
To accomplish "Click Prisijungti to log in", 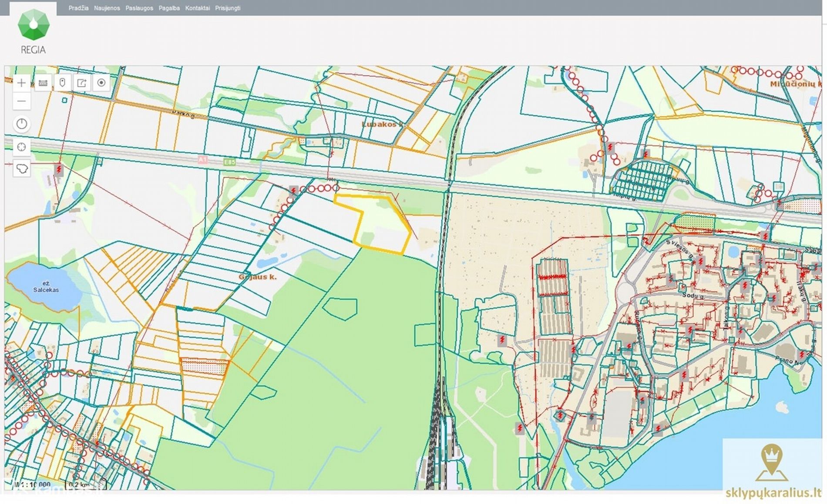I will click(228, 8).
